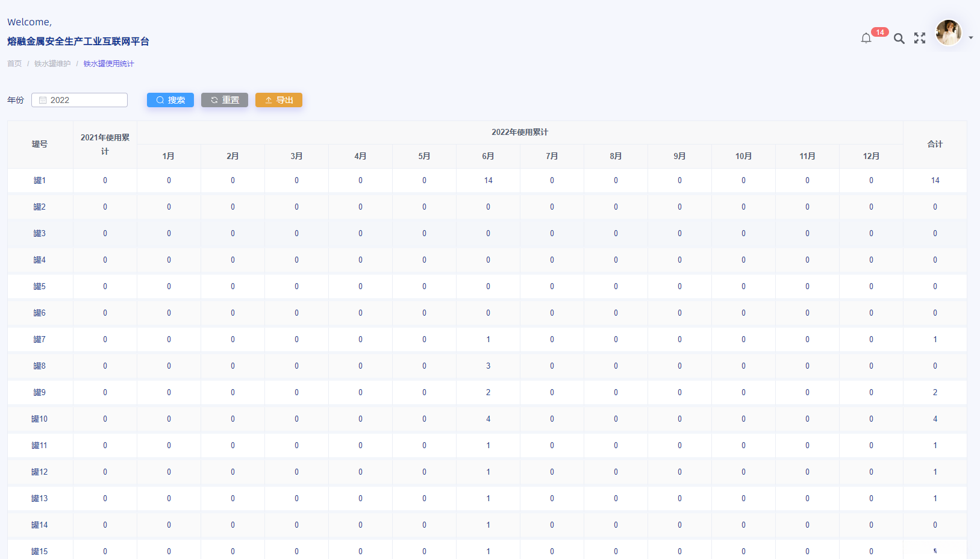The height and width of the screenshot is (559, 980).
Task: Click the 年份 field label
Action: (x=16, y=100)
